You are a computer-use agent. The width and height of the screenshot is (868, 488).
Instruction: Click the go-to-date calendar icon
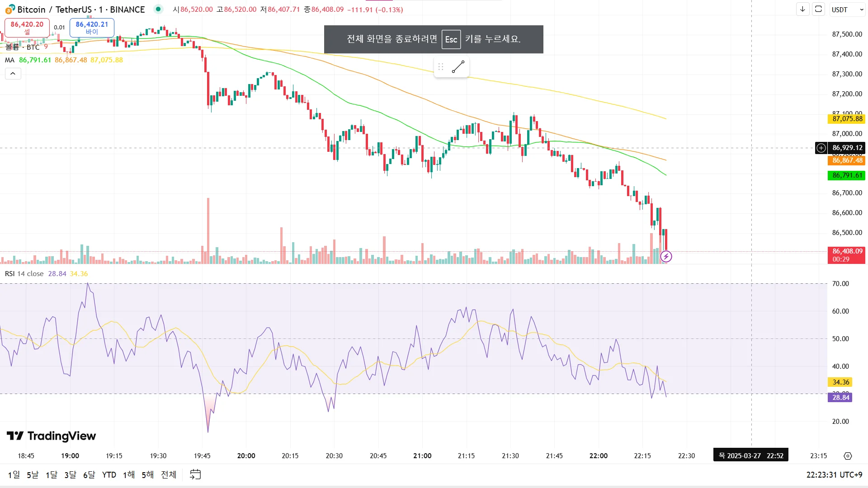(195, 474)
